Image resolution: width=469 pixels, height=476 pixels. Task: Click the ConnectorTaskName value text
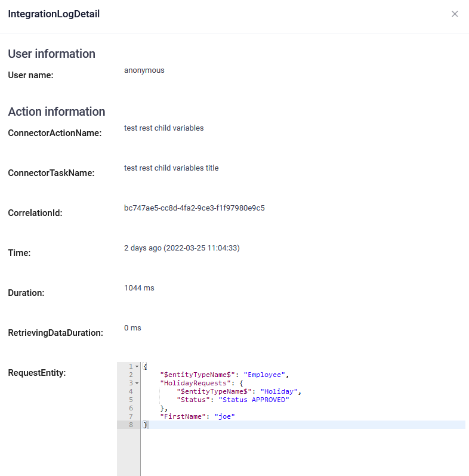pyautogui.click(x=171, y=168)
